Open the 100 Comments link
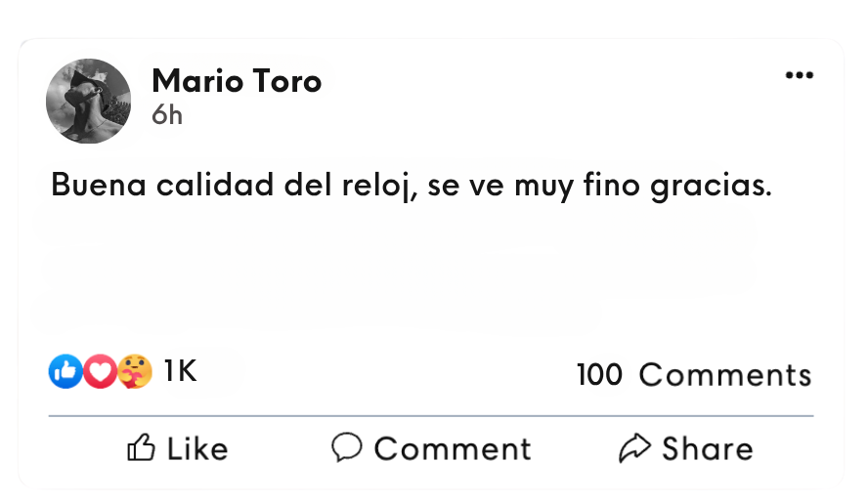The image size is (868, 504). pyautogui.click(x=694, y=375)
